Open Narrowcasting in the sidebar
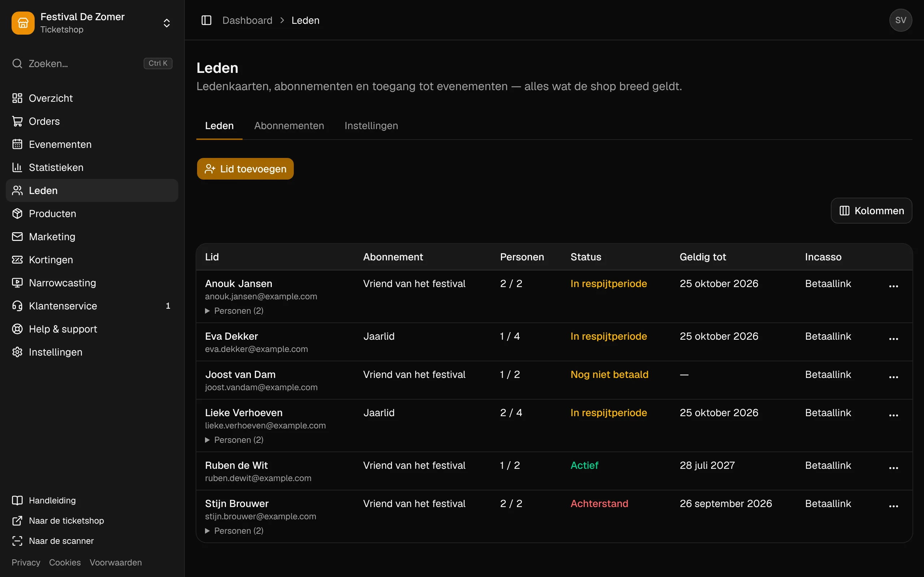 point(92,283)
